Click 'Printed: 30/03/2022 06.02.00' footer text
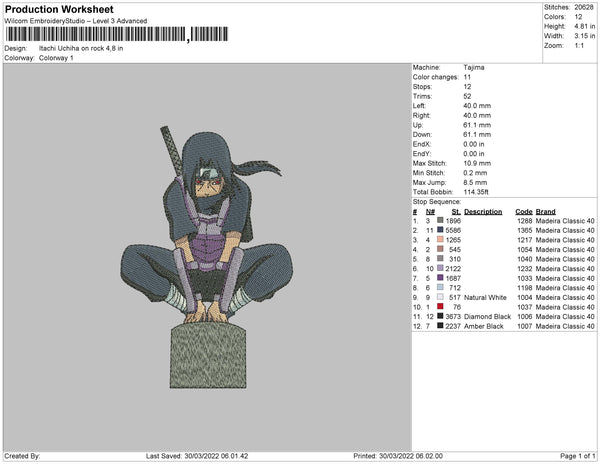 tap(398, 456)
